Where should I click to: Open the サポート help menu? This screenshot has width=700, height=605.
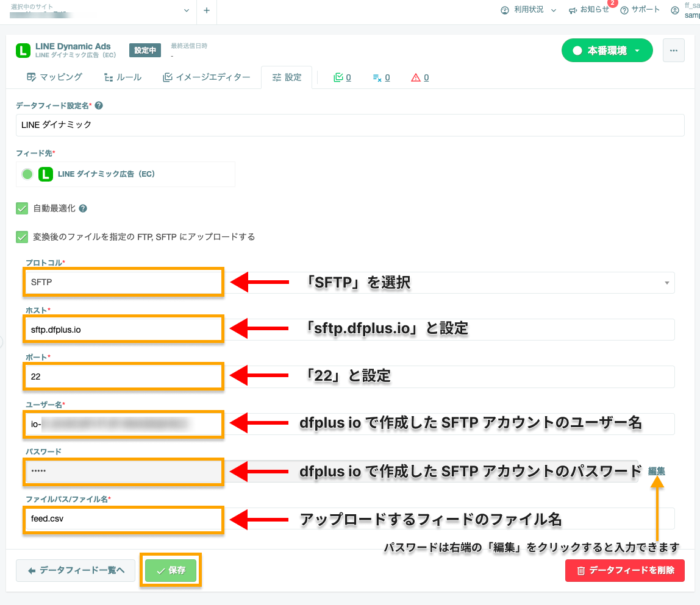tap(640, 10)
